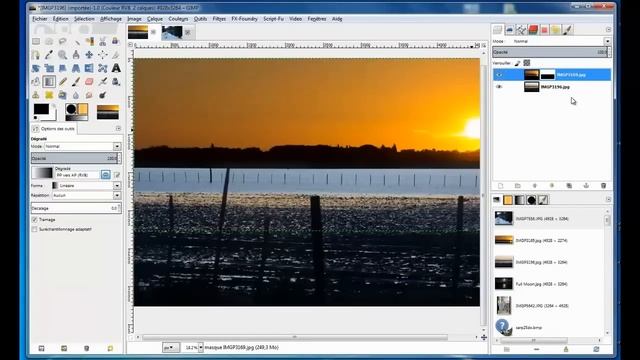This screenshot has height=360, width=640.
Task: Hide the selected top layer with eye icon
Action: tap(499, 75)
